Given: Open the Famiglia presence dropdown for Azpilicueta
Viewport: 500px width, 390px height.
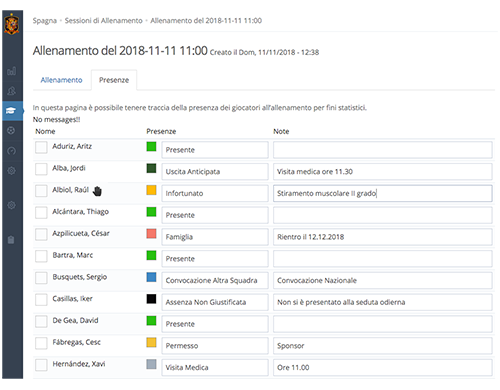Looking at the screenshot, I should click(215, 237).
